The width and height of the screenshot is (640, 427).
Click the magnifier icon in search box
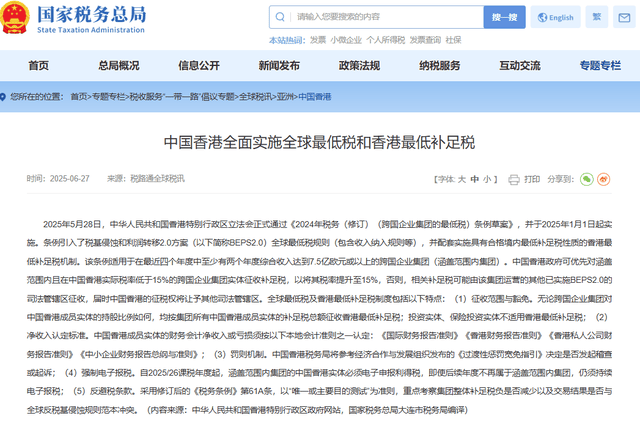[281, 19]
